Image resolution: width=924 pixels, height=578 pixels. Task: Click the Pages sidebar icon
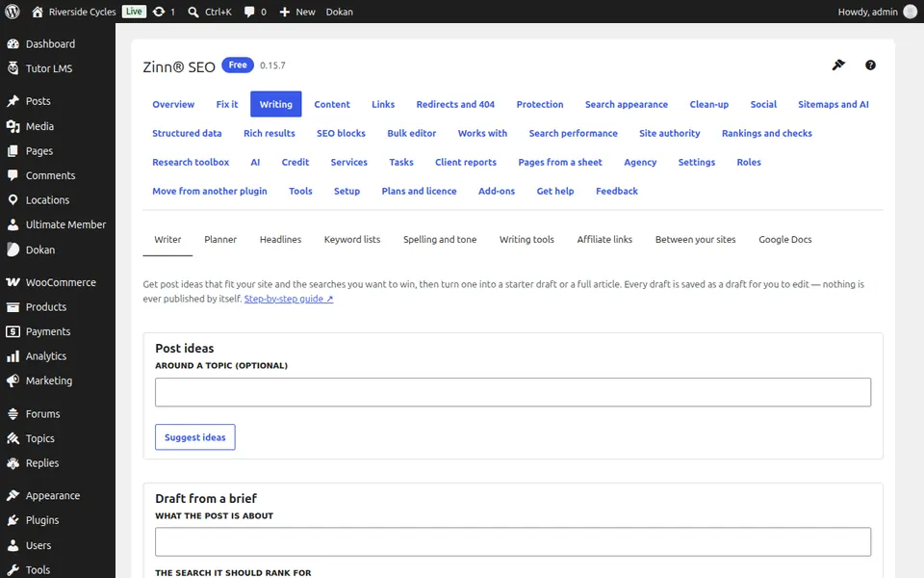13,151
